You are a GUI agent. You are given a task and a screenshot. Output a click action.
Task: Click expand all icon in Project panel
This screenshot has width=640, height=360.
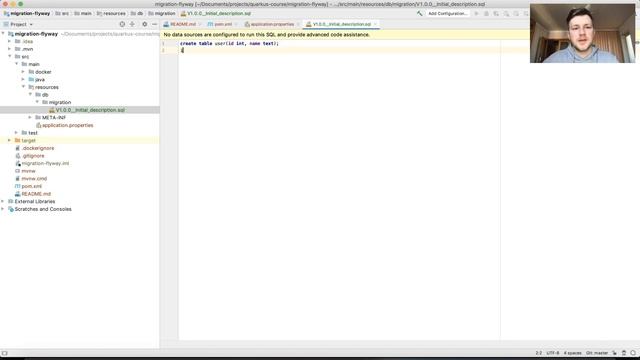pyautogui.click(x=132, y=24)
